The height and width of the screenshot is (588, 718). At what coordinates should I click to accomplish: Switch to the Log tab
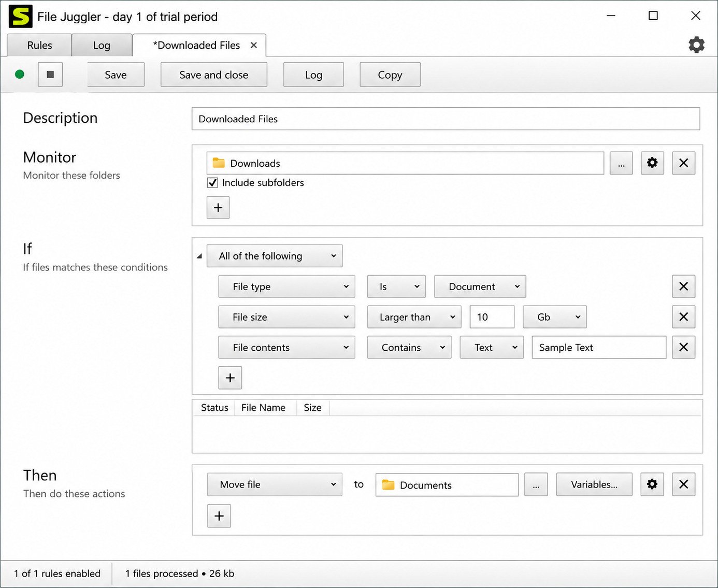click(102, 45)
